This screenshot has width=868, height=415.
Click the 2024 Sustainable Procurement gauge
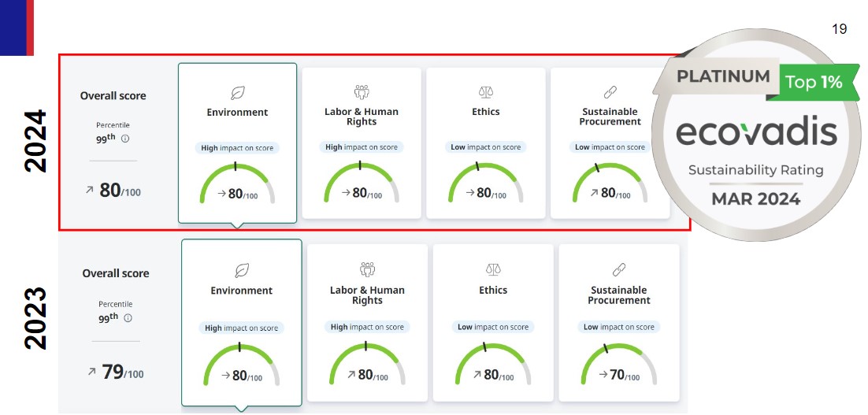[x=610, y=183]
